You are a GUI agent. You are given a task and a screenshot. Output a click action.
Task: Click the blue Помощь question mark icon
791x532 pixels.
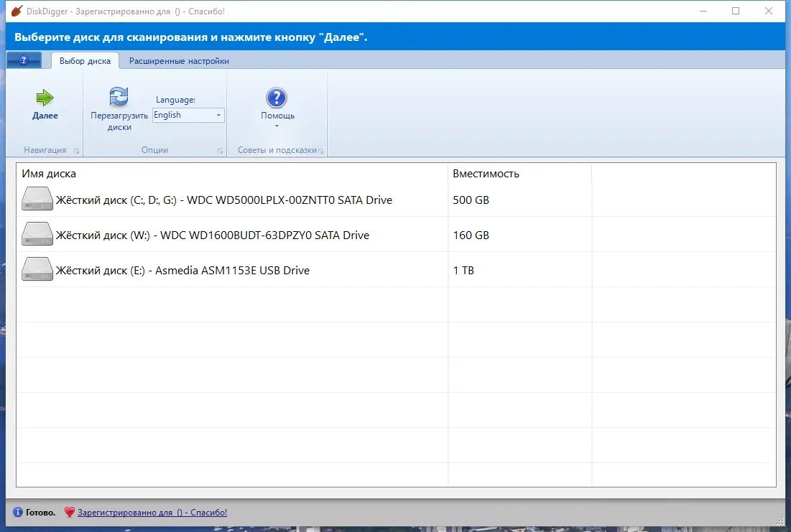pyautogui.click(x=277, y=98)
